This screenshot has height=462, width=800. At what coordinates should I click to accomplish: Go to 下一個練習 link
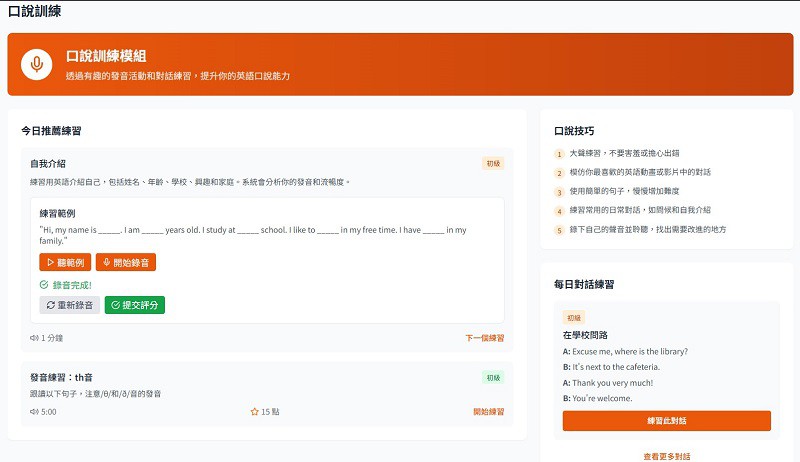[x=485, y=338]
